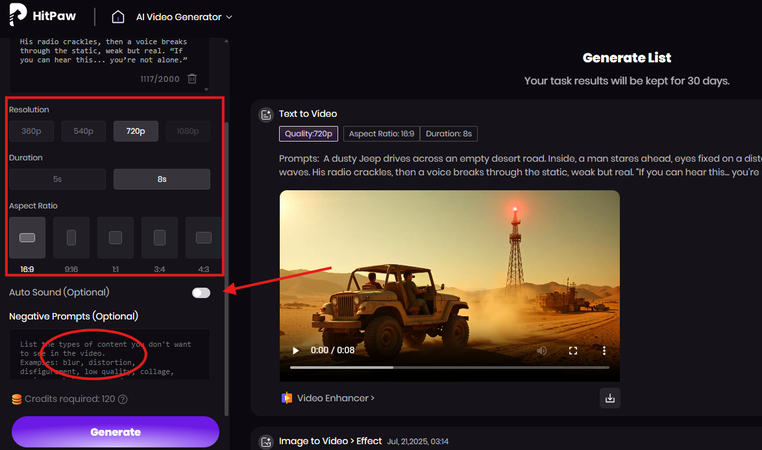762x450 pixels.
Task: Select 720p resolution
Action: click(136, 131)
